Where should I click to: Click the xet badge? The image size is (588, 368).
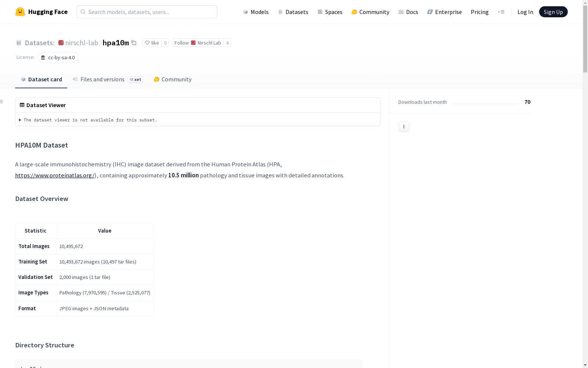click(136, 79)
